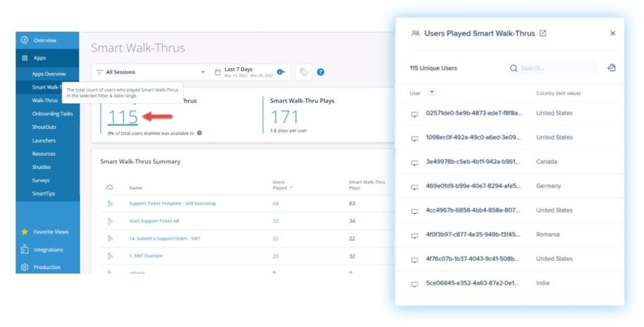Click the Integrations icon in the sidebar

click(x=25, y=250)
